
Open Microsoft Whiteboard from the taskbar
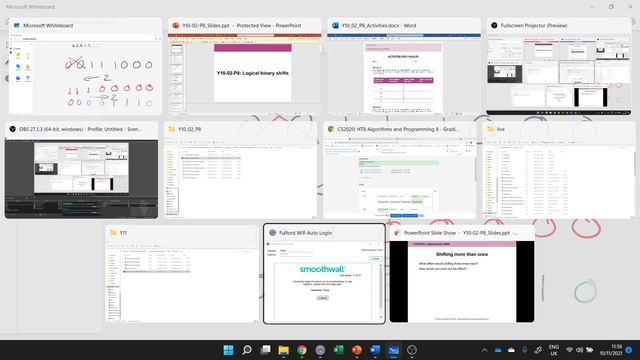pos(393,350)
